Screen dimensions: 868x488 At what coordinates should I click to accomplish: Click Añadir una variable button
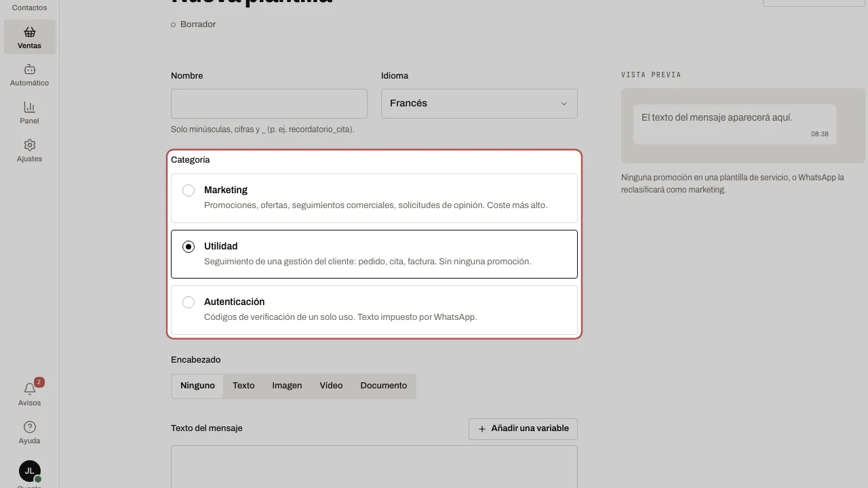click(x=523, y=428)
